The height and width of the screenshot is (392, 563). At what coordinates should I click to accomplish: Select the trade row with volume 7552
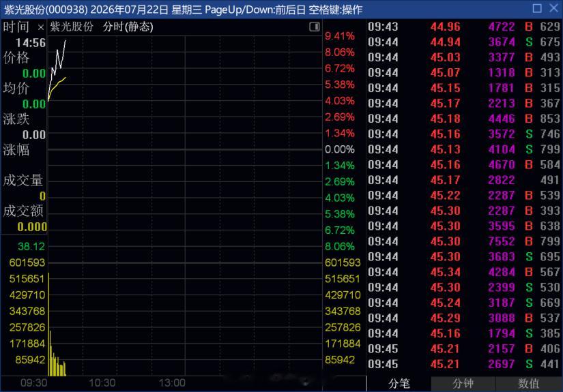(464, 241)
